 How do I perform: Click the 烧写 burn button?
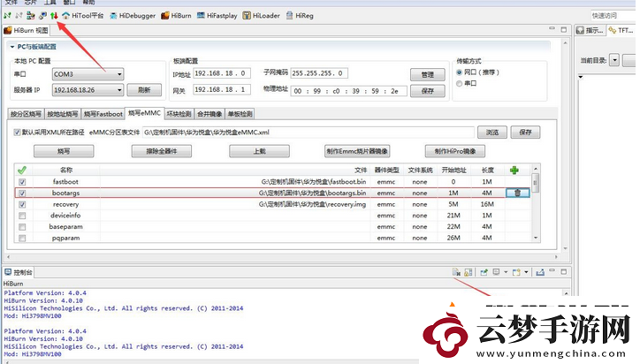(x=64, y=151)
